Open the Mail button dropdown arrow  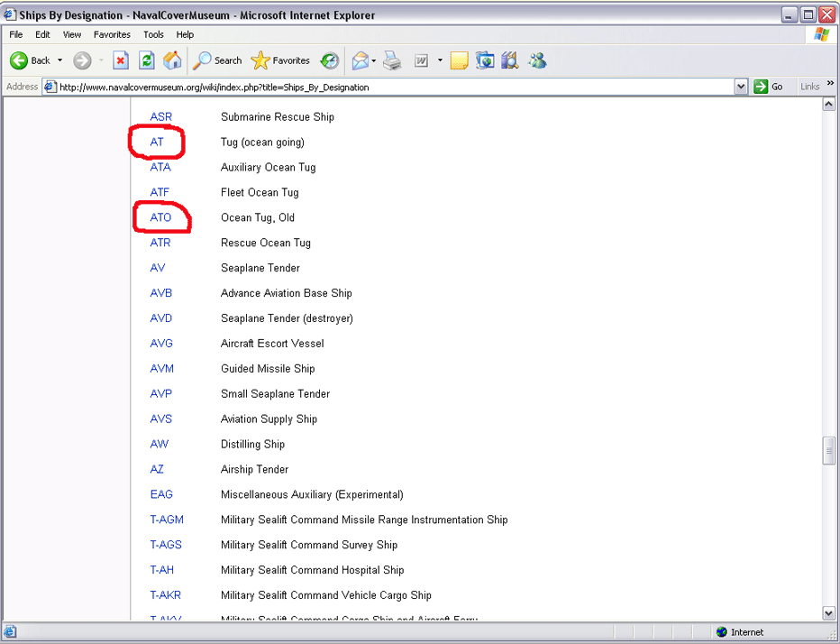[x=373, y=60]
